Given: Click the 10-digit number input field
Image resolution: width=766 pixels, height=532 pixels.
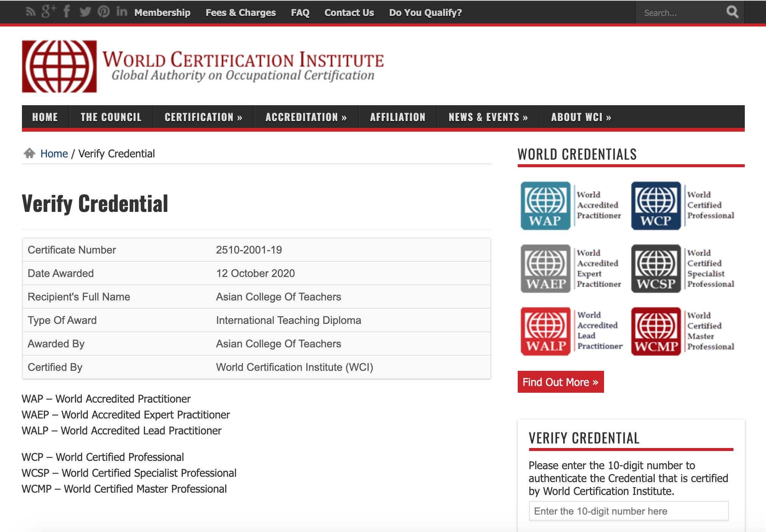Looking at the screenshot, I should click(628, 511).
